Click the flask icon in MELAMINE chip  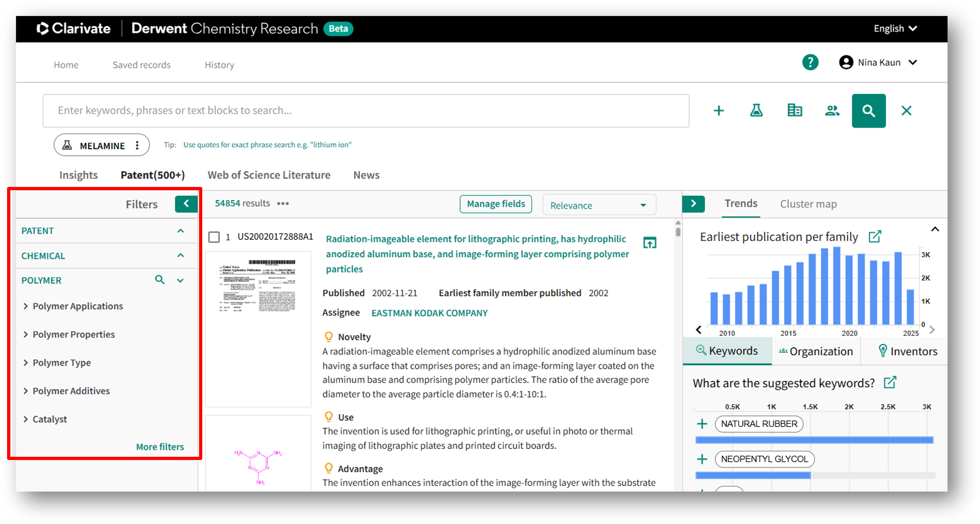67,145
